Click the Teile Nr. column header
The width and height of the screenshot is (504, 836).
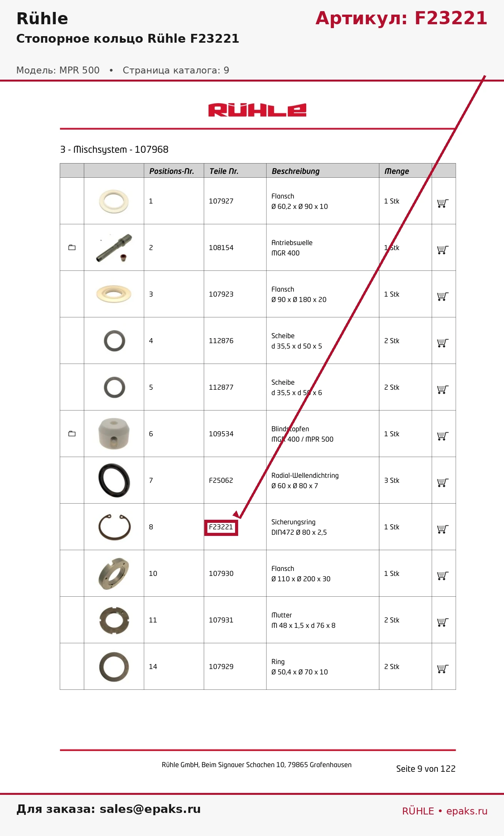click(x=224, y=171)
